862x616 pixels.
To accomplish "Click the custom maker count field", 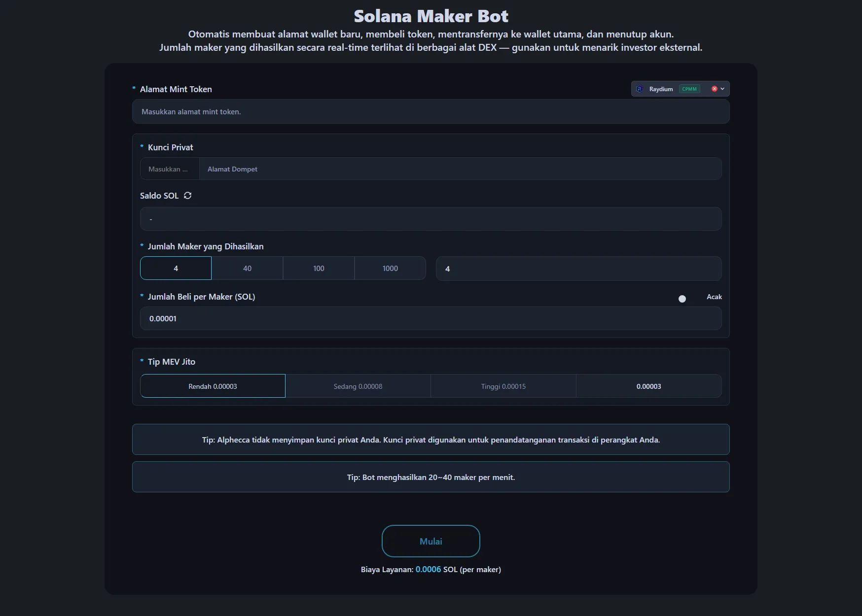I will (578, 269).
